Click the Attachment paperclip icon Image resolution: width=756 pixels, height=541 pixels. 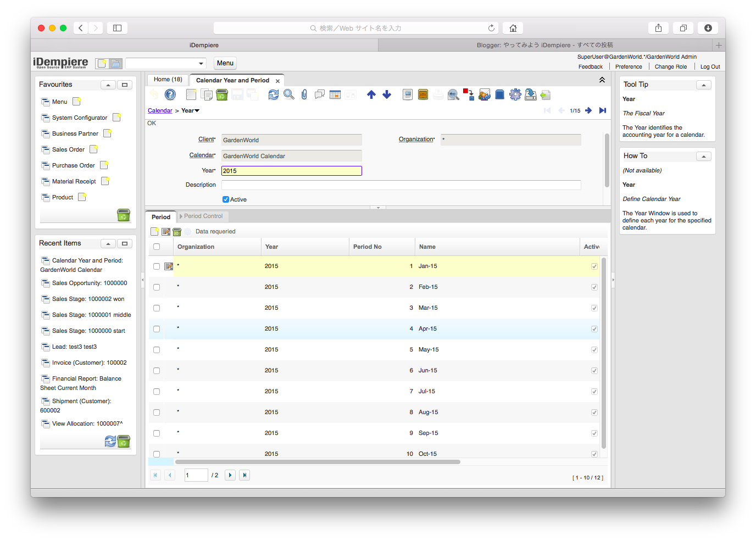click(x=304, y=94)
